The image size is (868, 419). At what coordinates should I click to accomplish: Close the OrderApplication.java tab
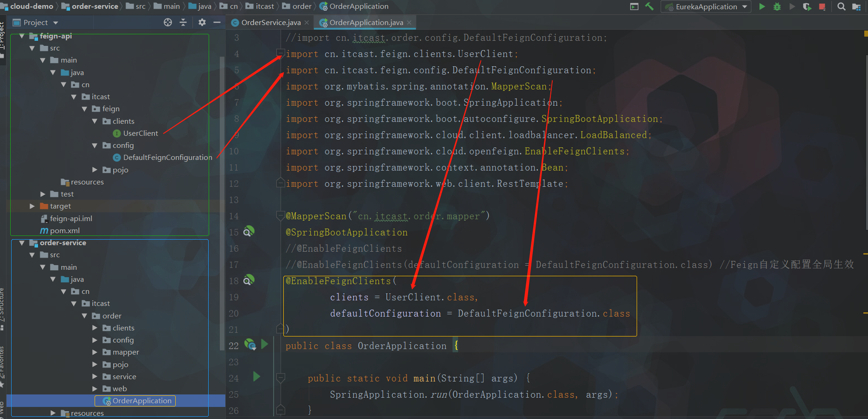point(409,22)
